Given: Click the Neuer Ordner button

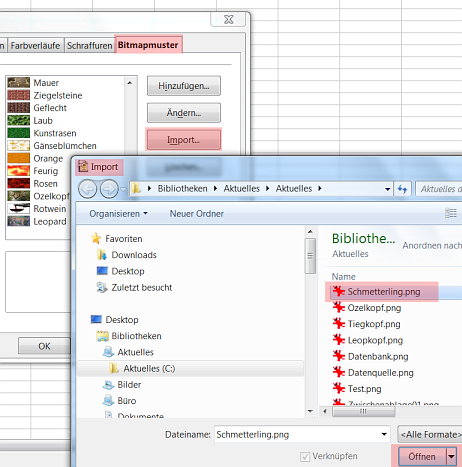Looking at the screenshot, I should click(197, 214).
